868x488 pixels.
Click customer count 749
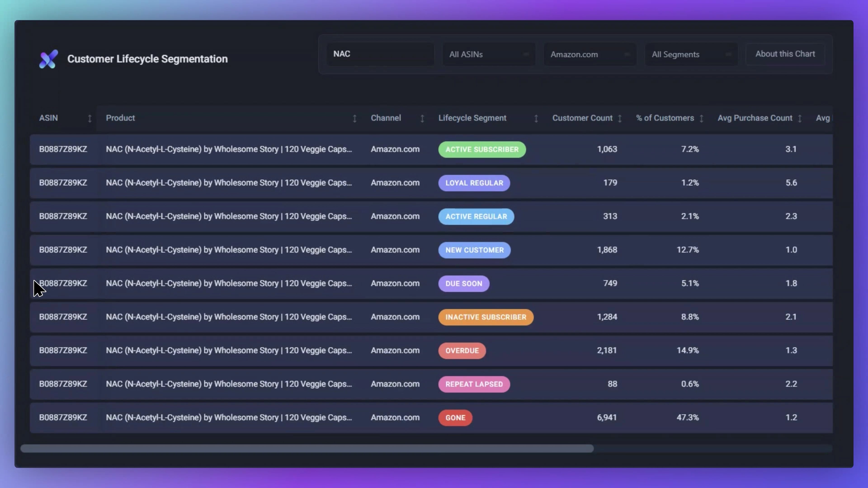[610, 283]
